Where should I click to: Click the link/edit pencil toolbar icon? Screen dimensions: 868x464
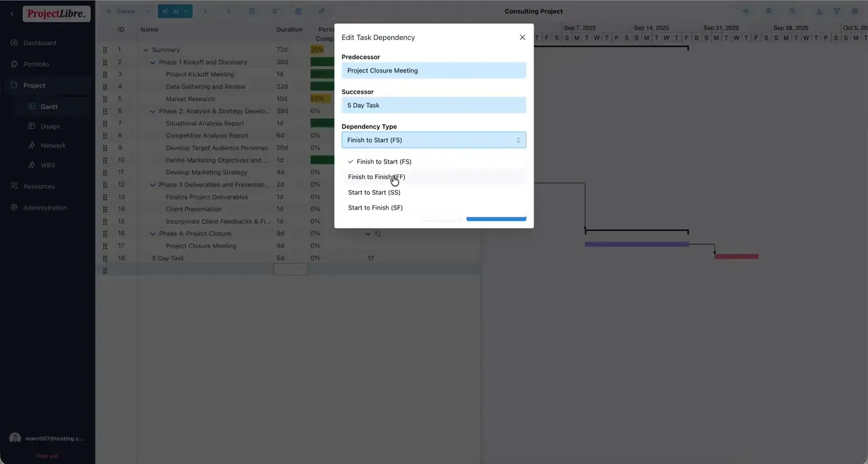tap(321, 12)
